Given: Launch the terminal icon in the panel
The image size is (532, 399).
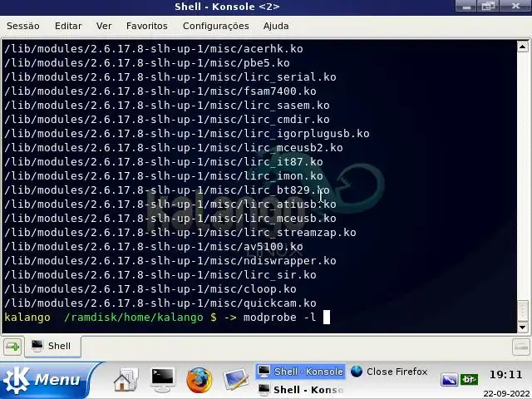Looking at the screenshot, I should point(163,379).
